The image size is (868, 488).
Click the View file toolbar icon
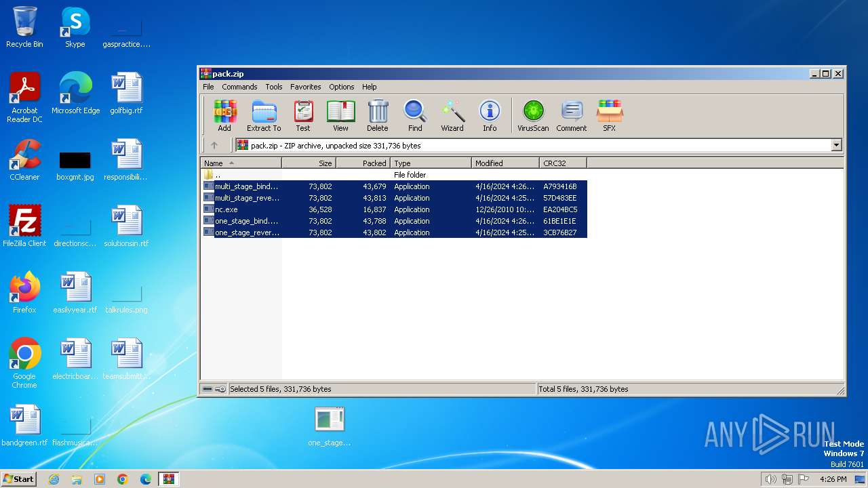pos(340,115)
